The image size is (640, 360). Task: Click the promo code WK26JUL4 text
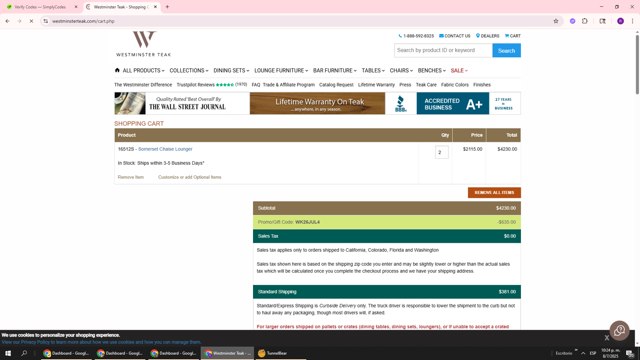(307, 222)
